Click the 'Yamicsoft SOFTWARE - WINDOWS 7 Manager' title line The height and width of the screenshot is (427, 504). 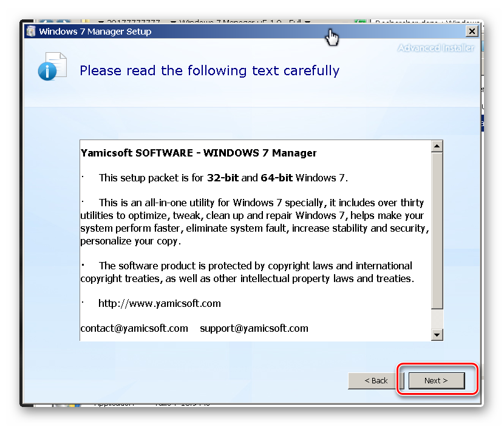tap(199, 153)
